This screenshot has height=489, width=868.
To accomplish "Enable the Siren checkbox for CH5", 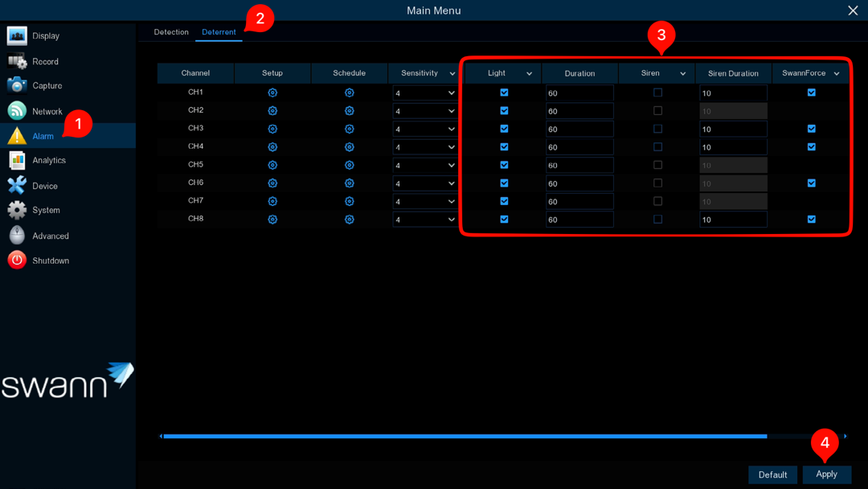I will (657, 165).
